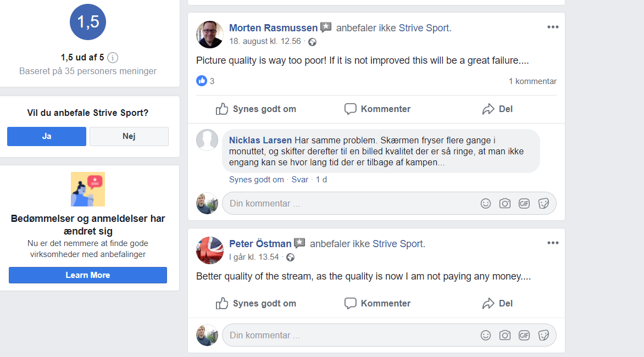Click the camera icon in the Morten post comment box
Image resolution: width=644 pixels, height=357 pixels.
coord(505,203)
